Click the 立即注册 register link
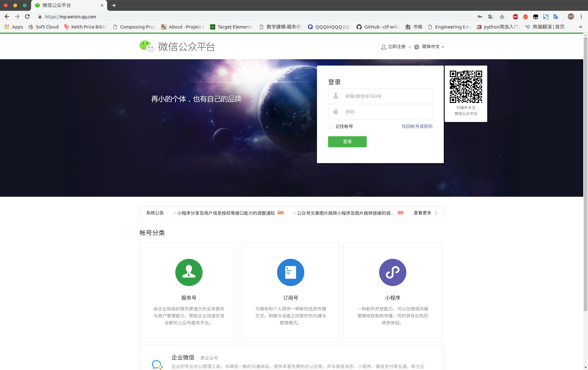Screen dimensions: 588x370 [393, 47]
